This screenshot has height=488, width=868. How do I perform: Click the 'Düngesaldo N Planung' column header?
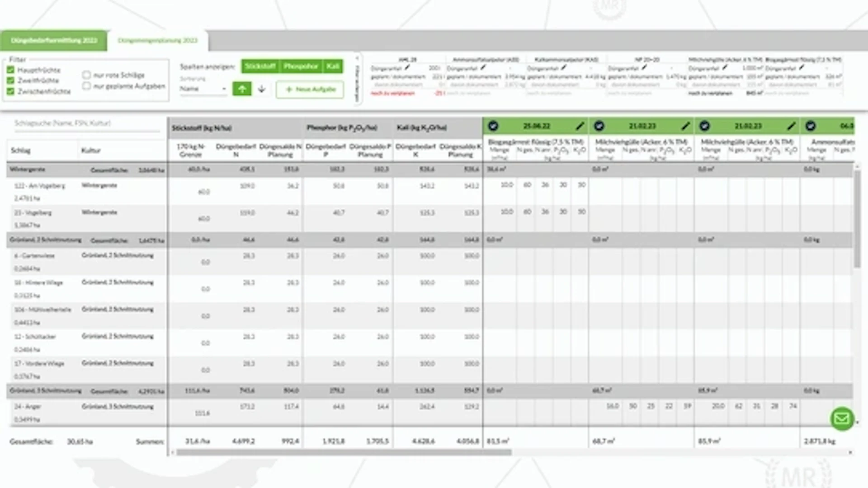[280, 150]
